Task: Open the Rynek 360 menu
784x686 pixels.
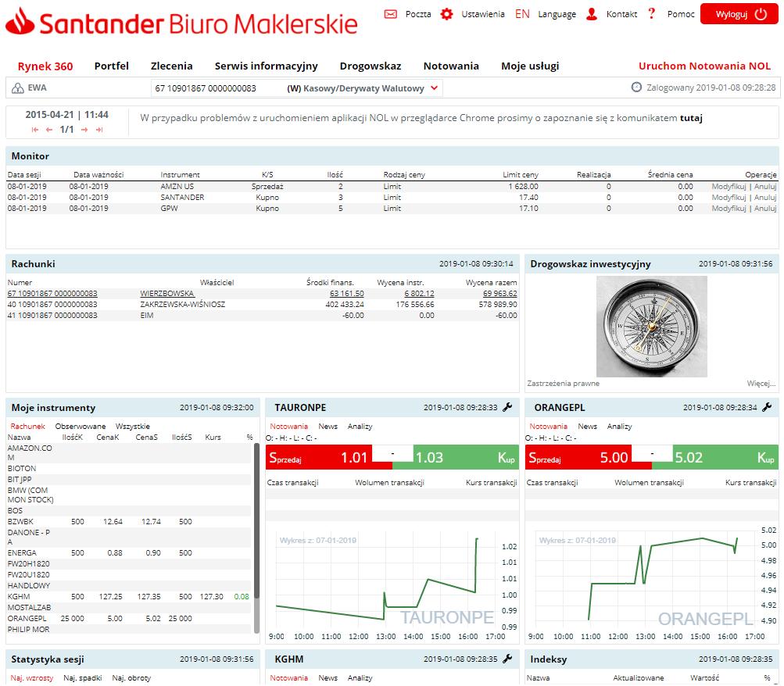Action: [x=45, y=66]
